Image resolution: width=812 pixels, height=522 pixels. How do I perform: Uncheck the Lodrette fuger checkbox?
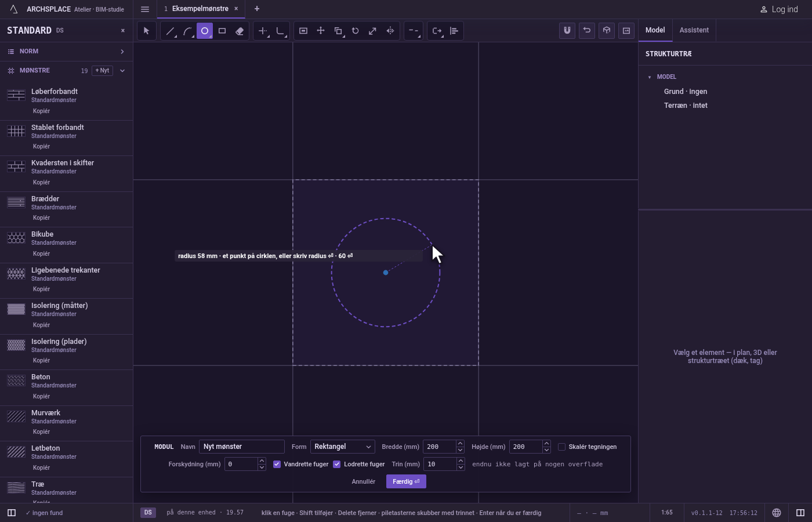click(x=336, y=464)
